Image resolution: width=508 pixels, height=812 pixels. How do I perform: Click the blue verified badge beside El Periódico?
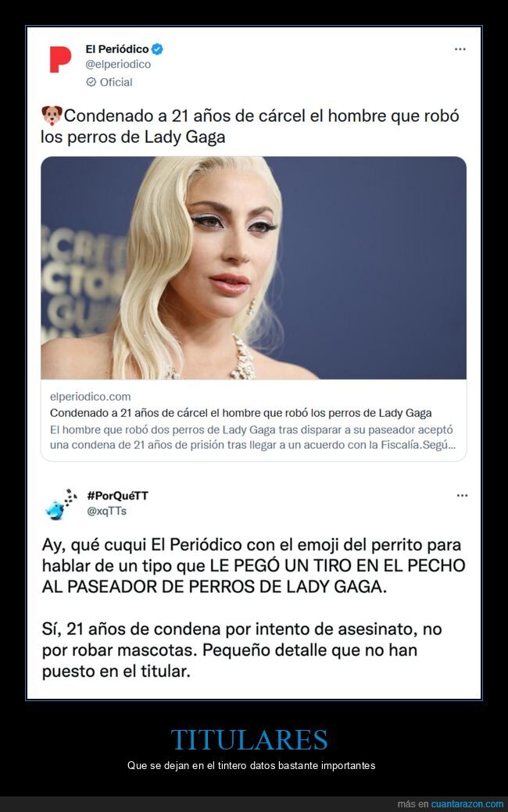click(x=157, y=49)
